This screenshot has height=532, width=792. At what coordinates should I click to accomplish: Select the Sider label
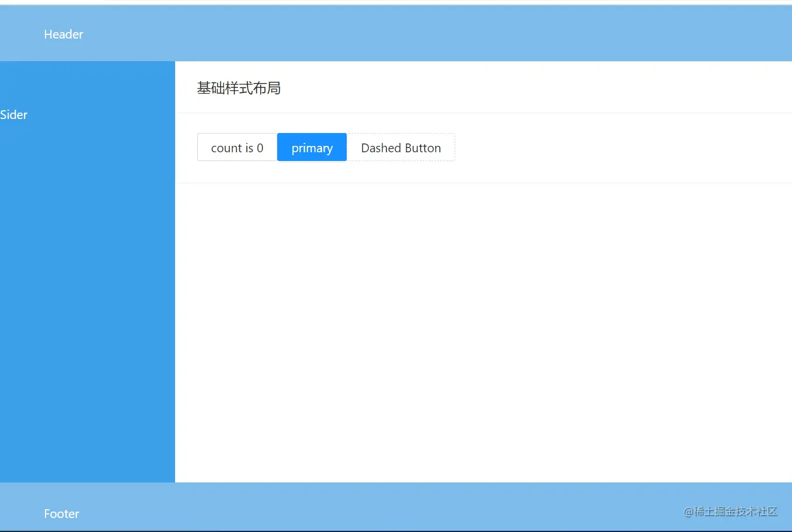point(14,115)
